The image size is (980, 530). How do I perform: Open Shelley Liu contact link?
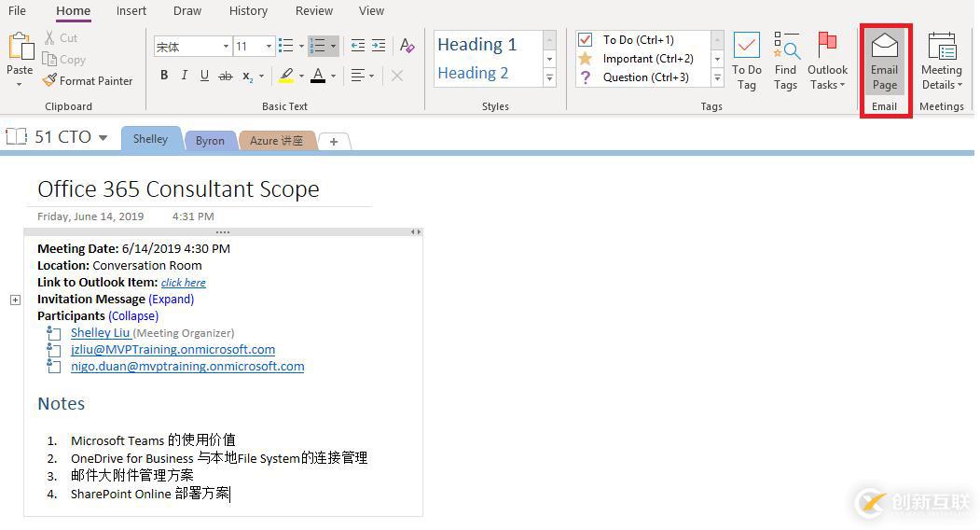click(100, 333)
